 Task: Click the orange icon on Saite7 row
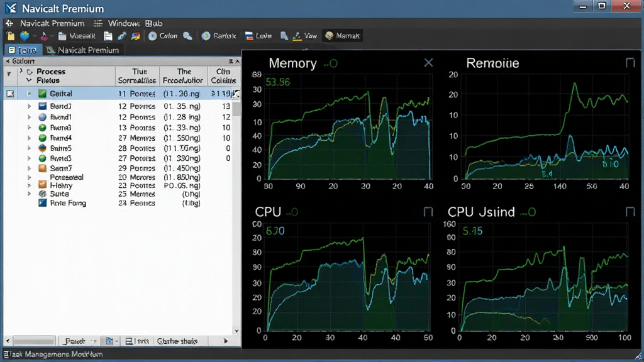(x=42, y=168)
